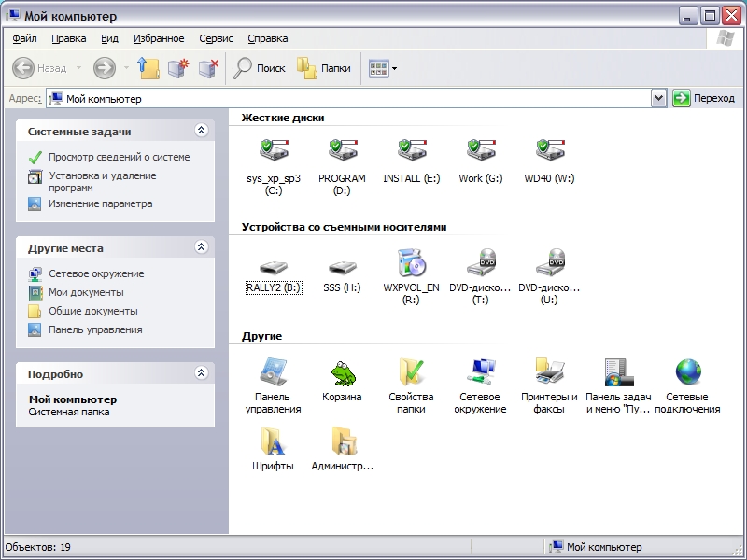Image resolution: width=747 pixels, height=560 pixels.
Task: Click the Переход go button
Action: 703,98
